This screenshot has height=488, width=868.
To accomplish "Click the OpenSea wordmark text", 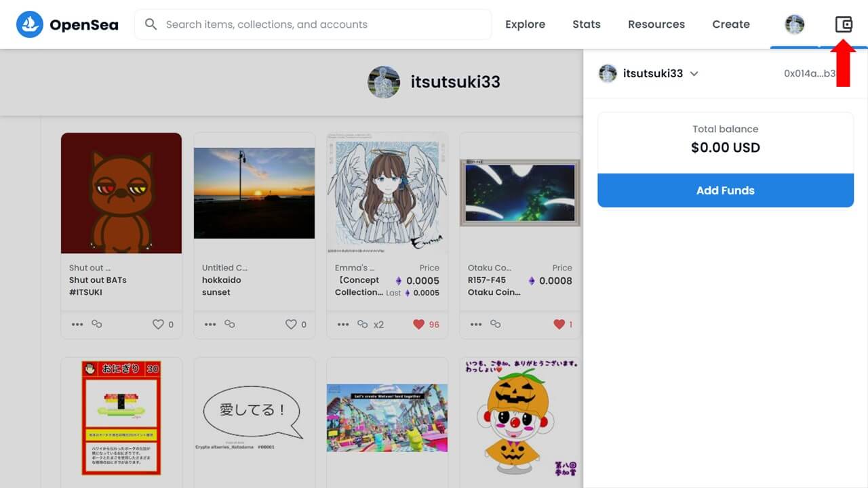I will tap(84, 25).
